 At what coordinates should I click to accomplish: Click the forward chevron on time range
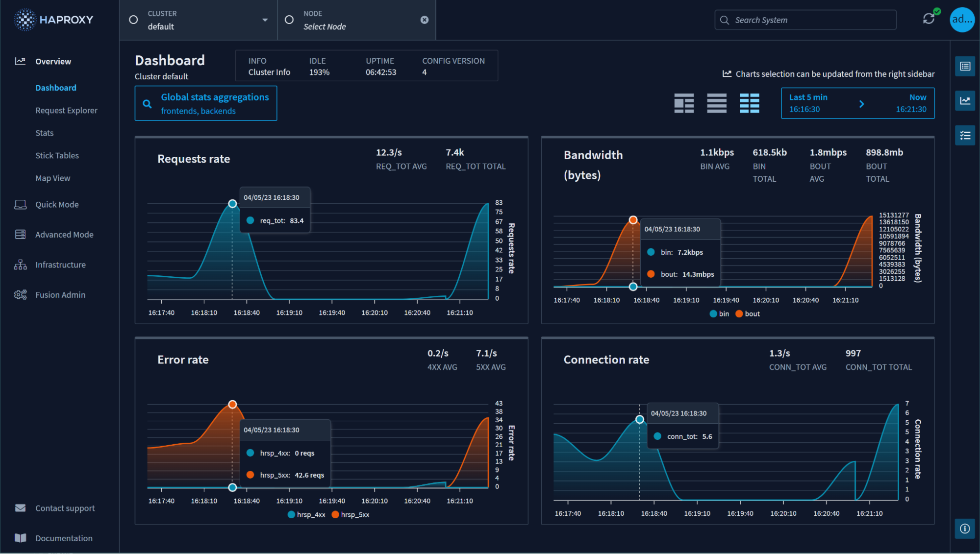[x=861, y=103]
